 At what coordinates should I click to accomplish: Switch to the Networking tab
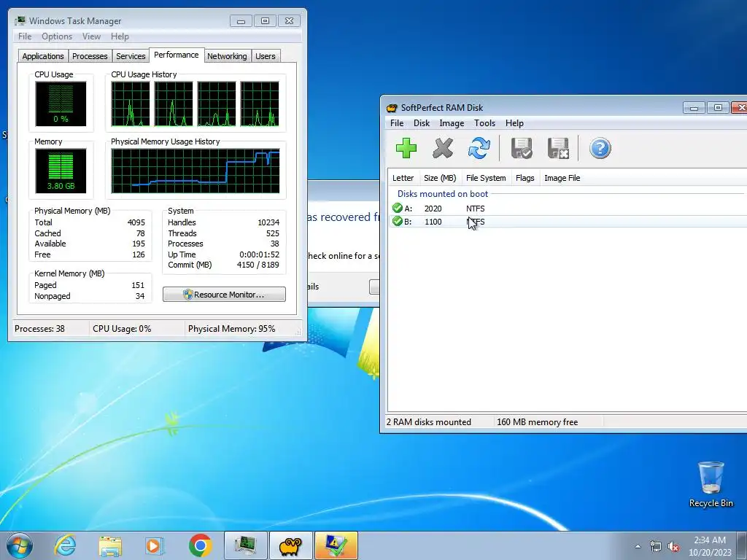pos(227,56)
